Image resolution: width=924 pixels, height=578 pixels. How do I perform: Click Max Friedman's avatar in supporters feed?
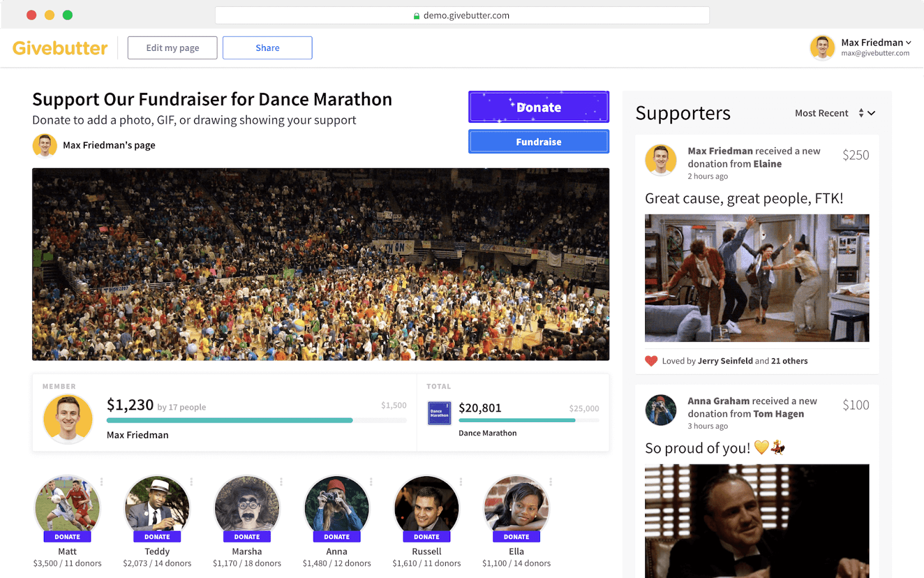point(661,160)
